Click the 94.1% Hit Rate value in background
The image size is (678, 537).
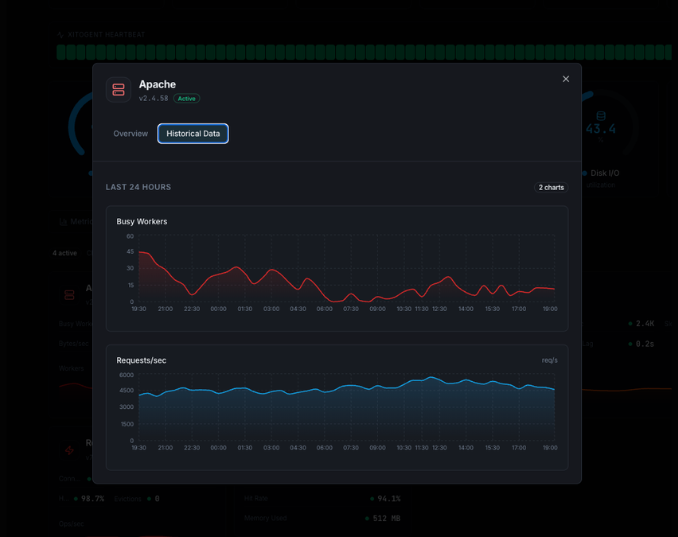(389, 499)
